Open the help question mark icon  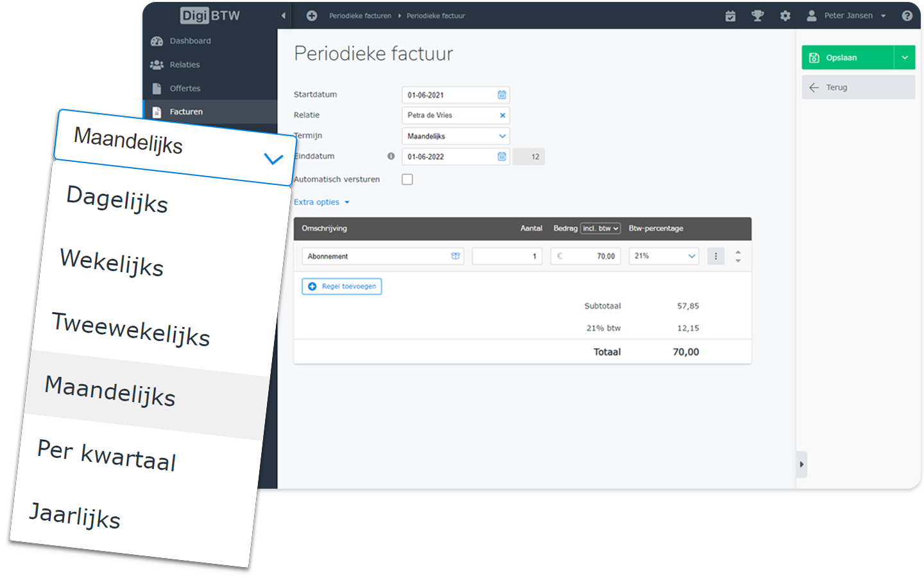click(907, 16)
